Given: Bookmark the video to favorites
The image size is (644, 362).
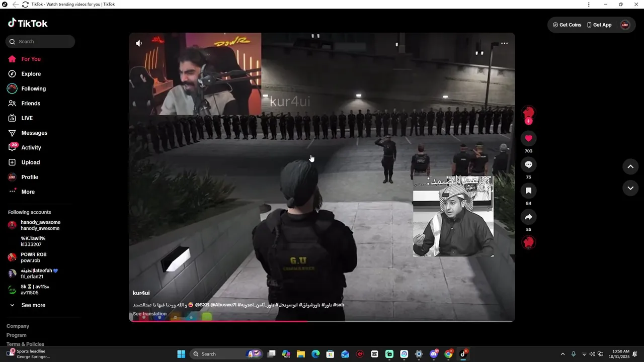Looking at the screenshot, I should 528,191.
